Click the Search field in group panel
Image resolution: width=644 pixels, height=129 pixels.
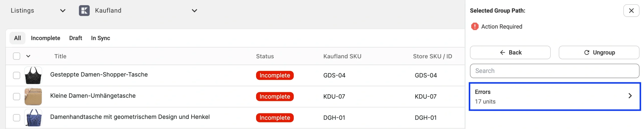pyautogui.click(x=554, y=71)
